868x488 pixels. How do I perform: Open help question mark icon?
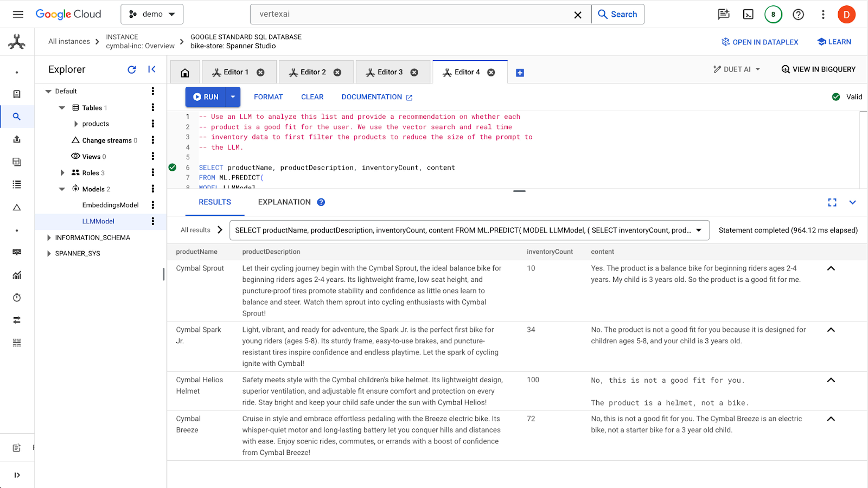click(798, 15)
